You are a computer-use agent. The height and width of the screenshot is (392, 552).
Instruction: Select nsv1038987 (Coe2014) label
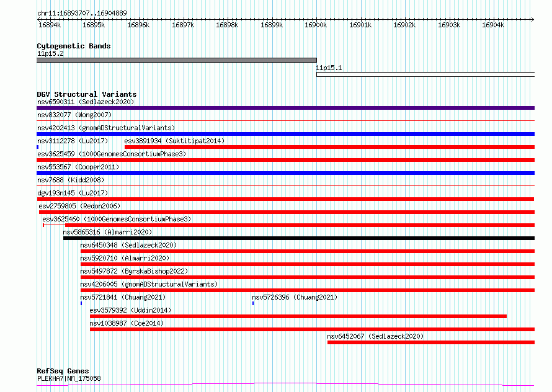(x=127, y=323)
